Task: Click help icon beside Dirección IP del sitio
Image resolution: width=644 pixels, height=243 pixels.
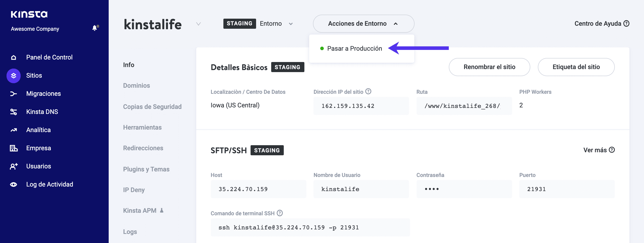Action: tap(368, 91)
